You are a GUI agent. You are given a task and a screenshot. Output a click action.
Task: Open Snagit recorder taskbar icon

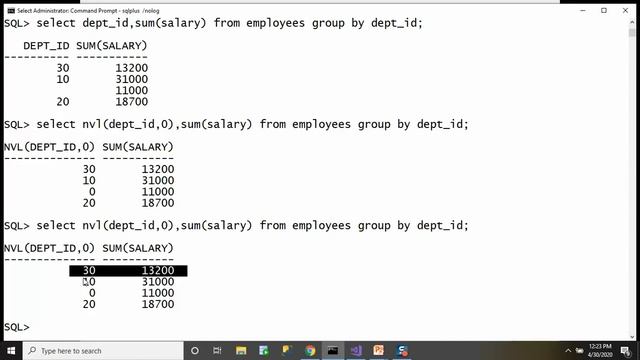click(402, 351)
